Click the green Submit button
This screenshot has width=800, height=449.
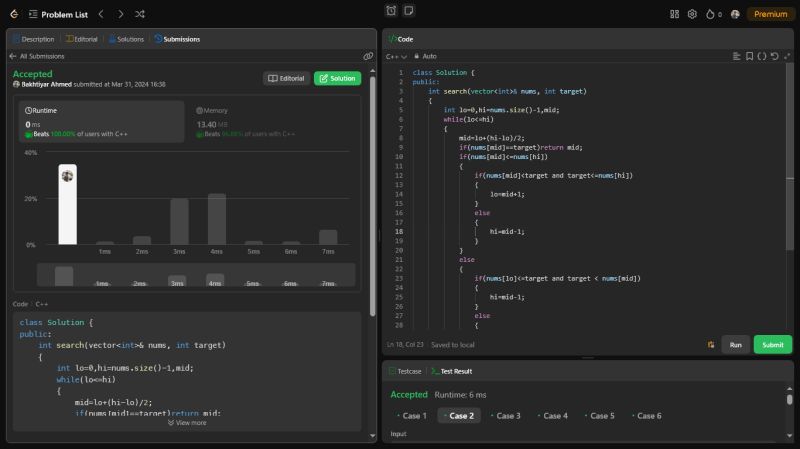pos(772,344)
